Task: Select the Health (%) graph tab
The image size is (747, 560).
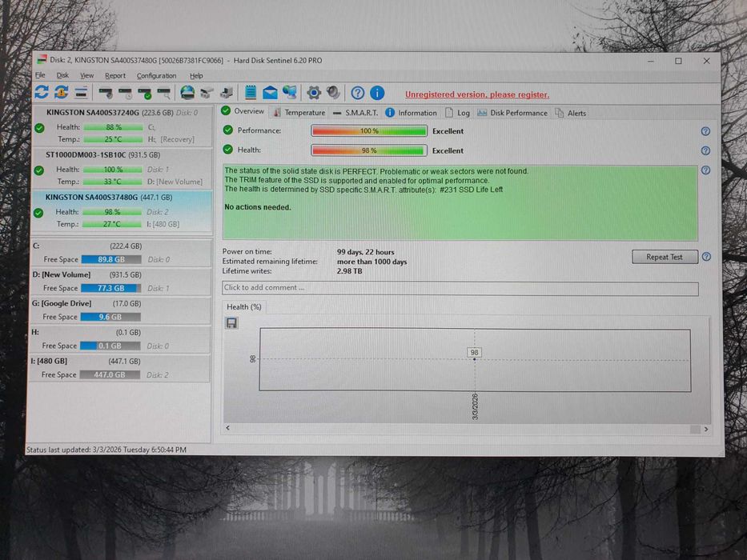Action: tap(244, 307)
